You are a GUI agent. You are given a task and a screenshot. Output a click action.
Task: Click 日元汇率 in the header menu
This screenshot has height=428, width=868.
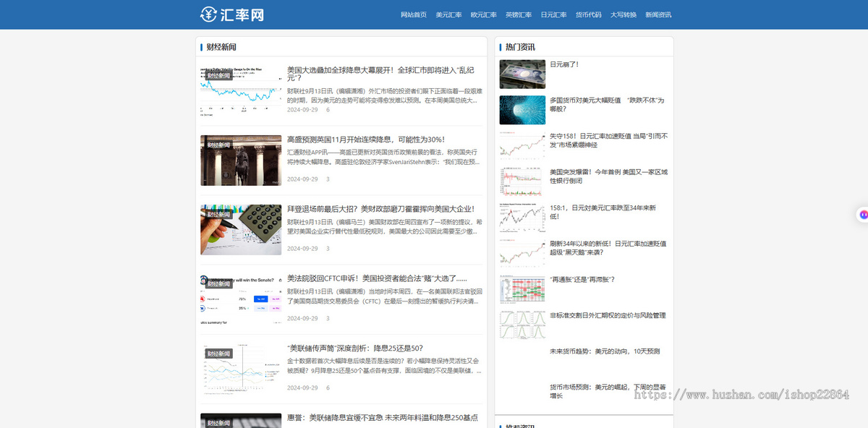tap(553, 14)
